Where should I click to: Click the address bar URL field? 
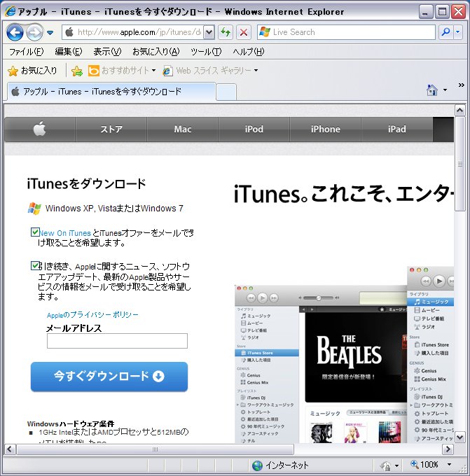click(x=132, y=32)
